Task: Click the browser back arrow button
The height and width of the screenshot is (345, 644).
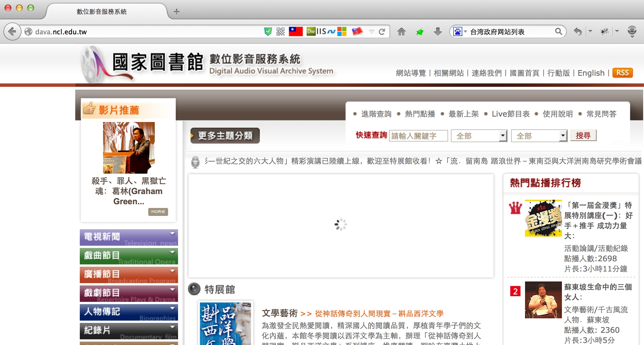Action: (x=12, y=31)
